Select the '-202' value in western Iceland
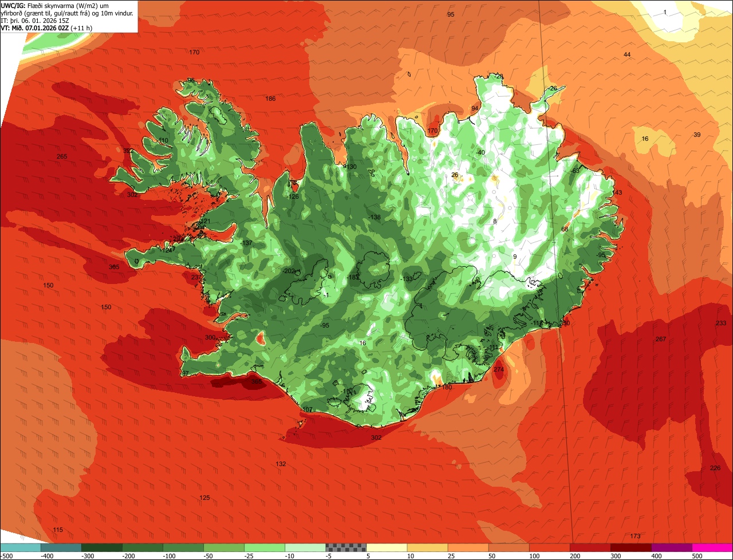The height and width of the screenshot is (560, 733). [x=289, y=271]
